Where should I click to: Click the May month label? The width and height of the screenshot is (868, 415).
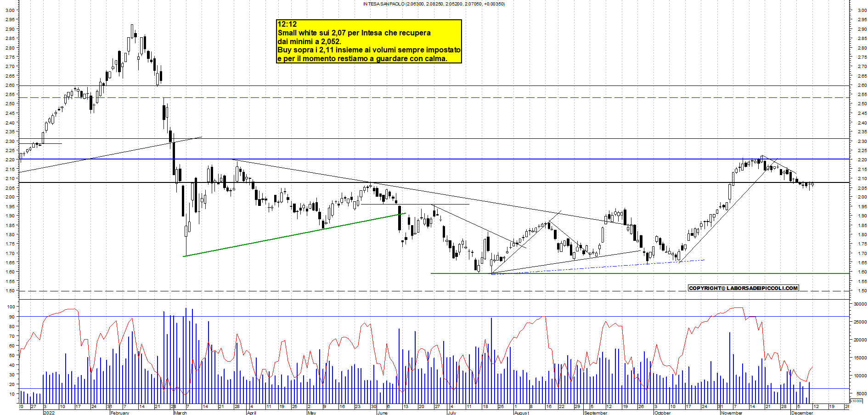tap(312, 413)
